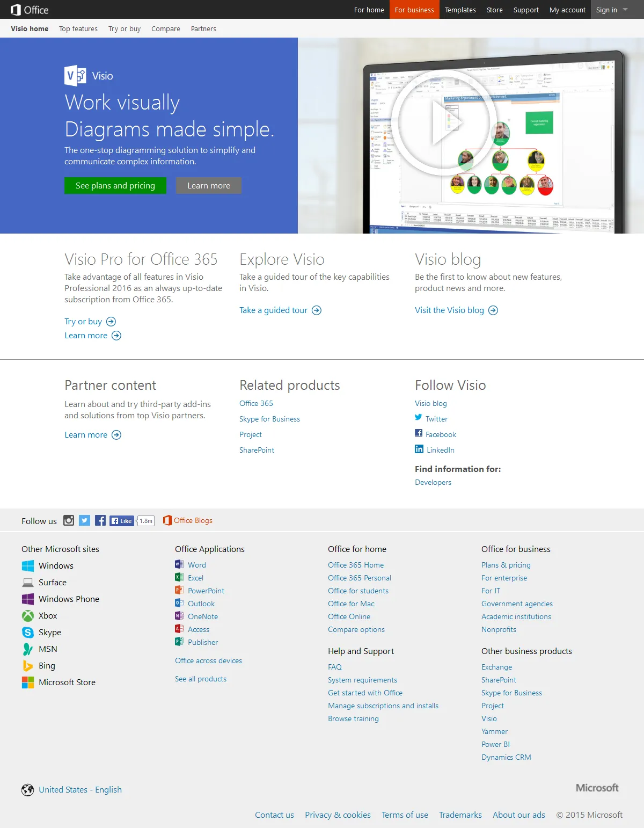This screenshot has height=828, width=644.
Task: Open Dynamics CRM link
Action: [506, 757]
